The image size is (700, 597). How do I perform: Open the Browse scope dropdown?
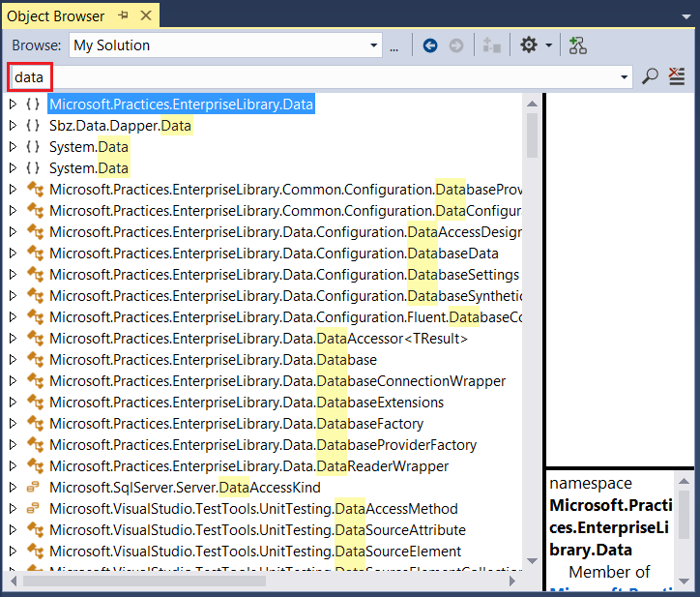(374, 45)
